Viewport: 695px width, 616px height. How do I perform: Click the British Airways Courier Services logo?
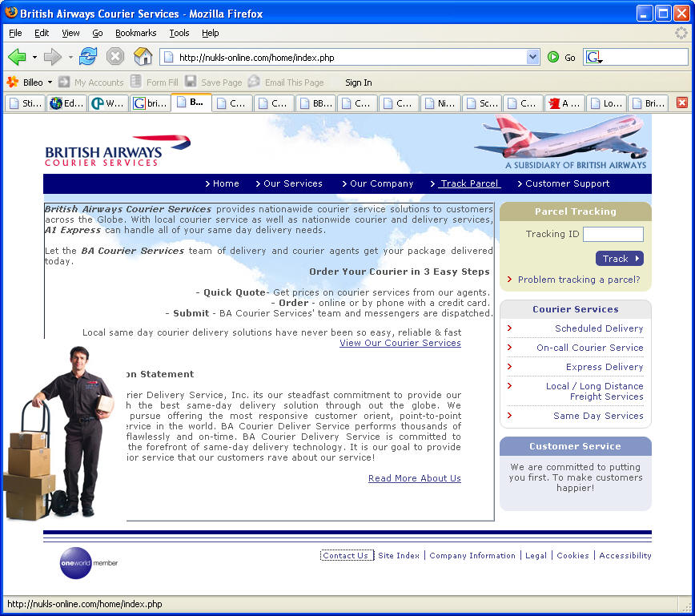(x=118, y=151)
